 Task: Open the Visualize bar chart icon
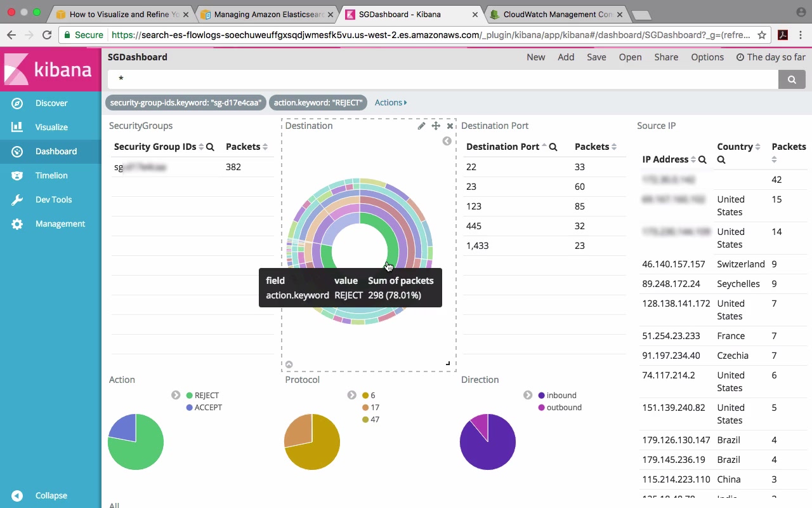17,127
